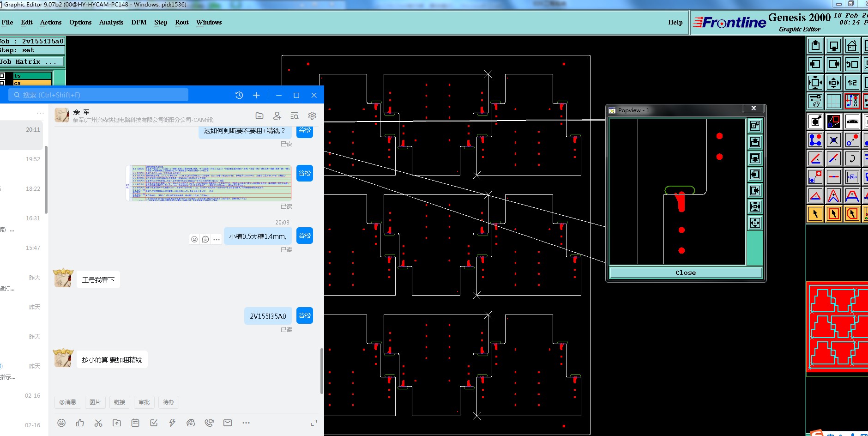The width and height of the screenshot is (868, 436).
Task: Open the DFM menu
Action: click(139, 22)
